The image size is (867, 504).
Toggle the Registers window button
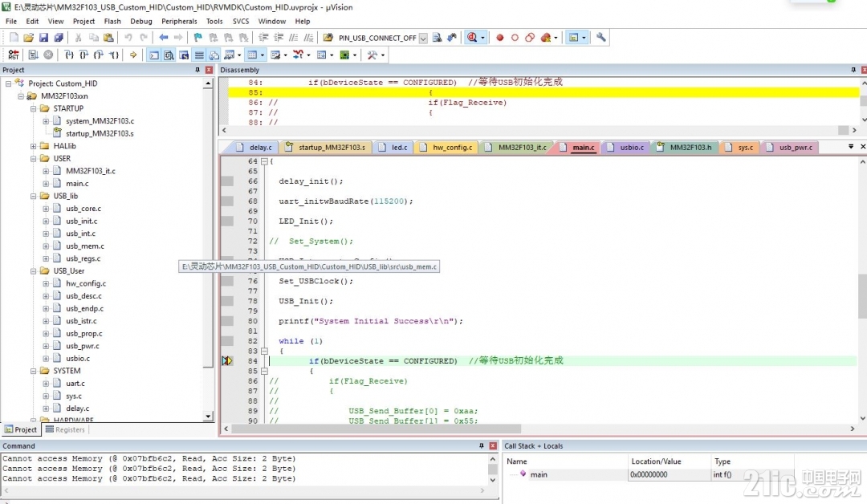[199, 55]
